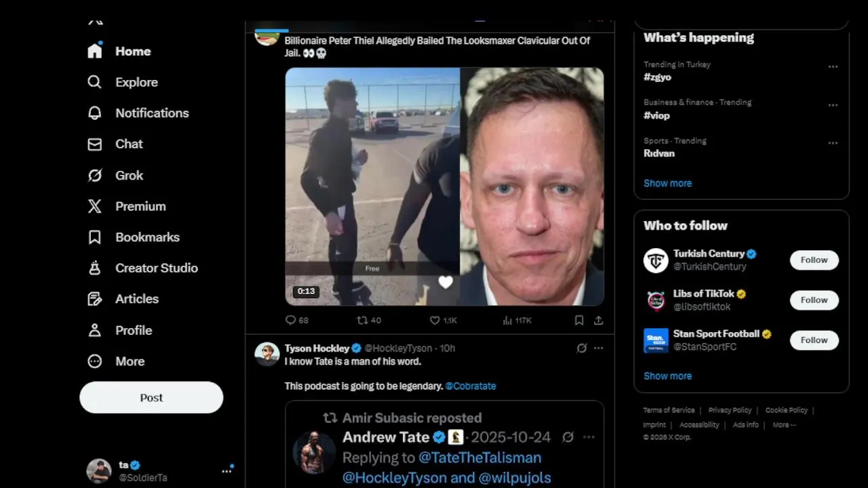Follow Libs of TikTok
Viewport: 868px width, 488px height.
tap(814, 300)
